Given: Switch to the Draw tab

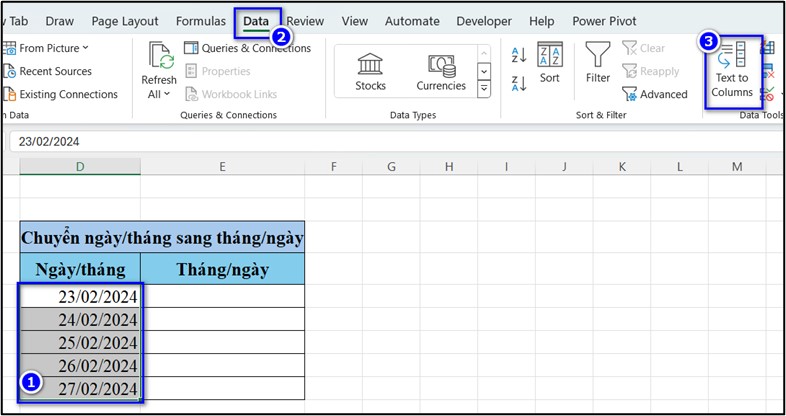Looking at the screenshot, I should coord(60,22).
